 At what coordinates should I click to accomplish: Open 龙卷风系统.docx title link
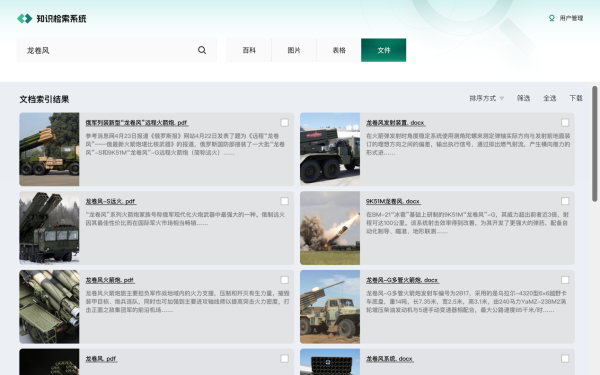(390, 359)
